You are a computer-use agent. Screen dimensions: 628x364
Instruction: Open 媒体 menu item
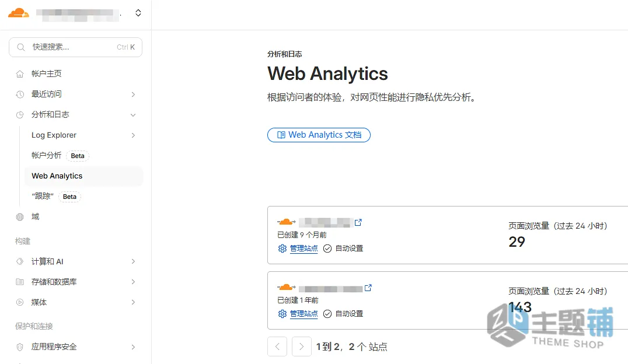pos(39,302)
